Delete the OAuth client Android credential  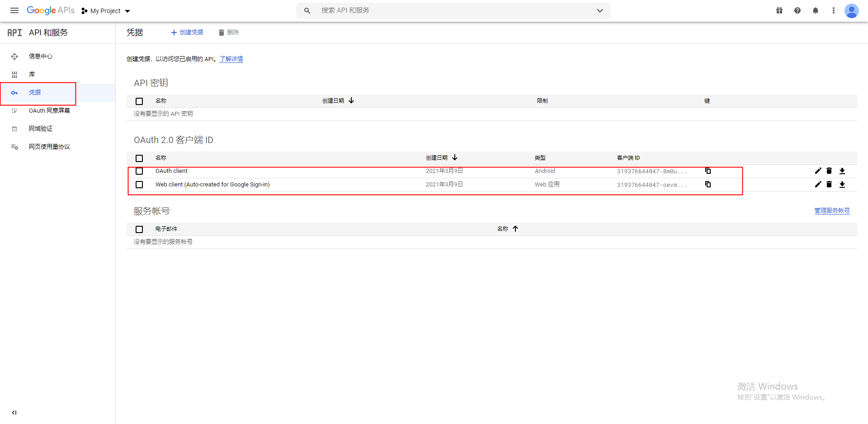point(829,171)
